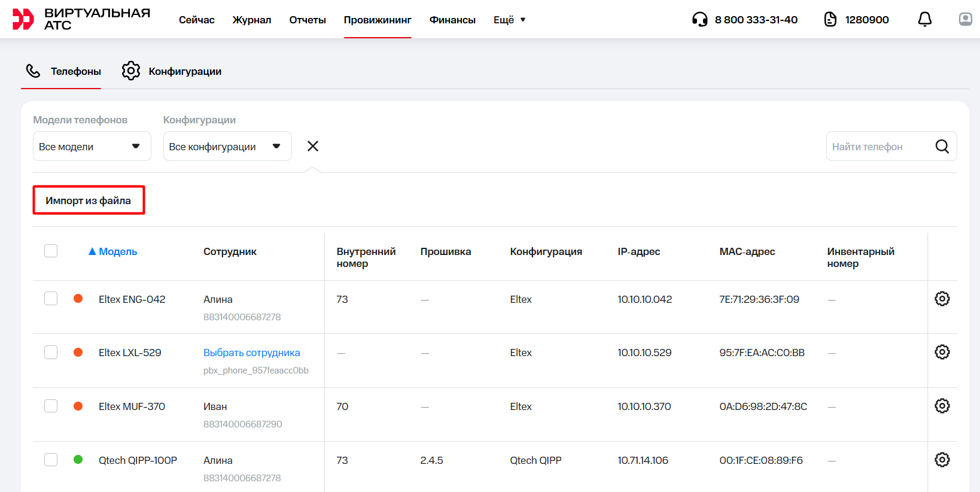Expand the Все модели dropdown
980x492 pixels.
coord(92,147)
